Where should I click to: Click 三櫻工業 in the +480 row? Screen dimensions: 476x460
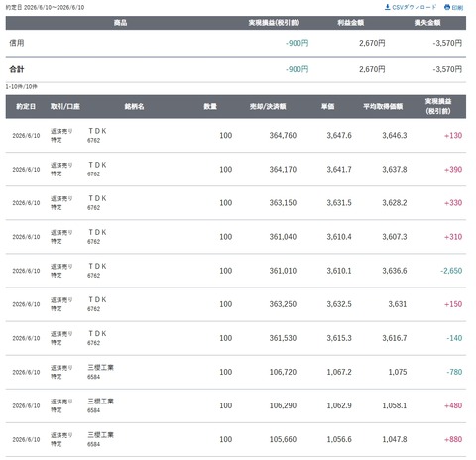[x=101, y=402]
